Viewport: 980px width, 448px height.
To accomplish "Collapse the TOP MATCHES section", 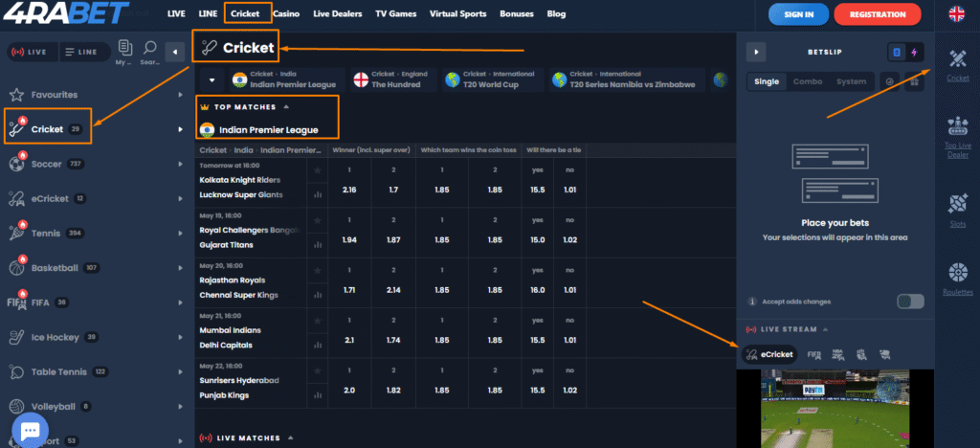I will (287, 107).
